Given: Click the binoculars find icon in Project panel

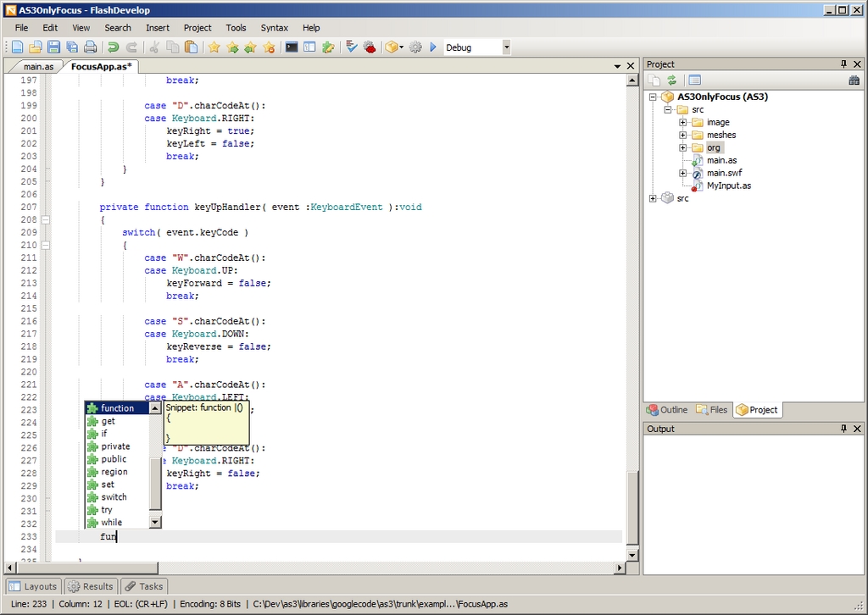Looking at the screenshot, I should [854, 80].
